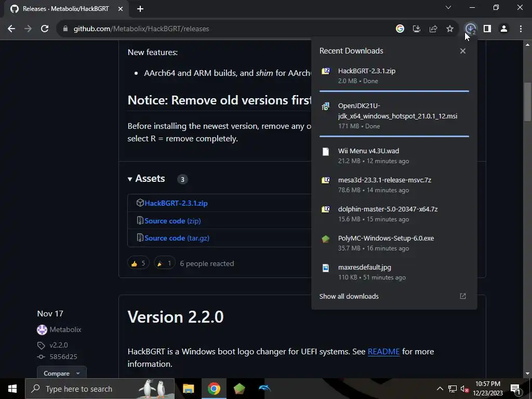This screenshot has height=399, width=532.
Task: Click the address bar URL
Action: [x=141, y=29]
